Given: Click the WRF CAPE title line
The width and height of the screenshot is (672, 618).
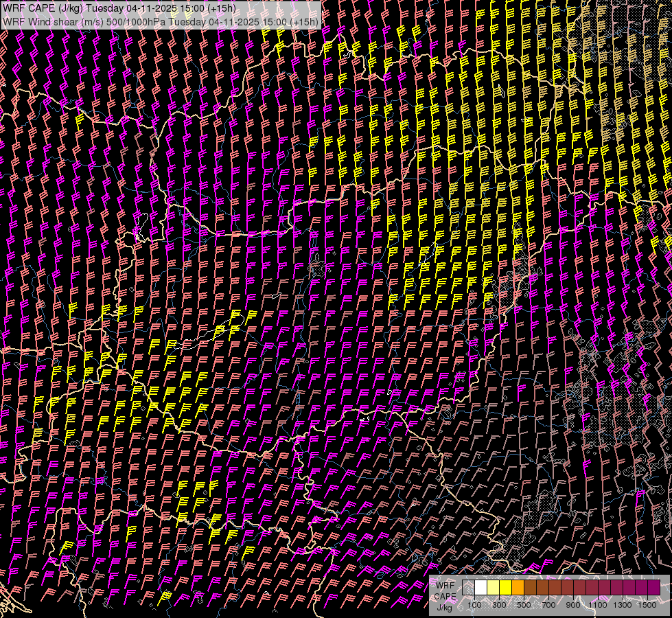Looking at the screenshot, I should [119, 8].
